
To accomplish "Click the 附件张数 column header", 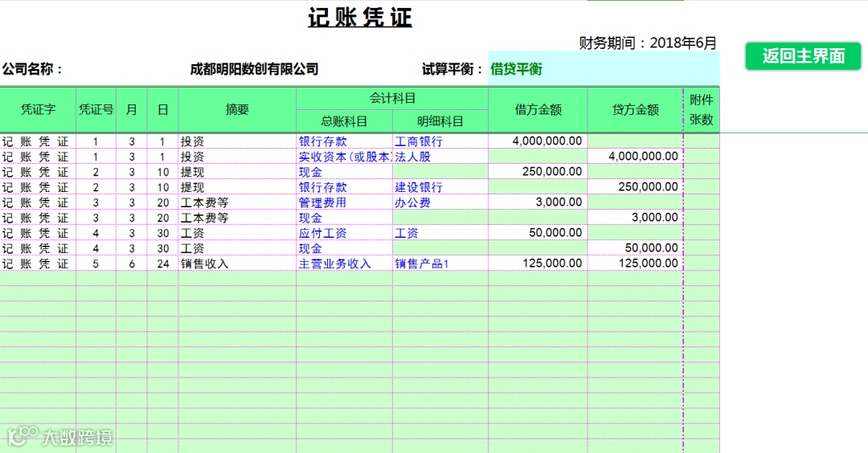I will (x=702, y=109).
